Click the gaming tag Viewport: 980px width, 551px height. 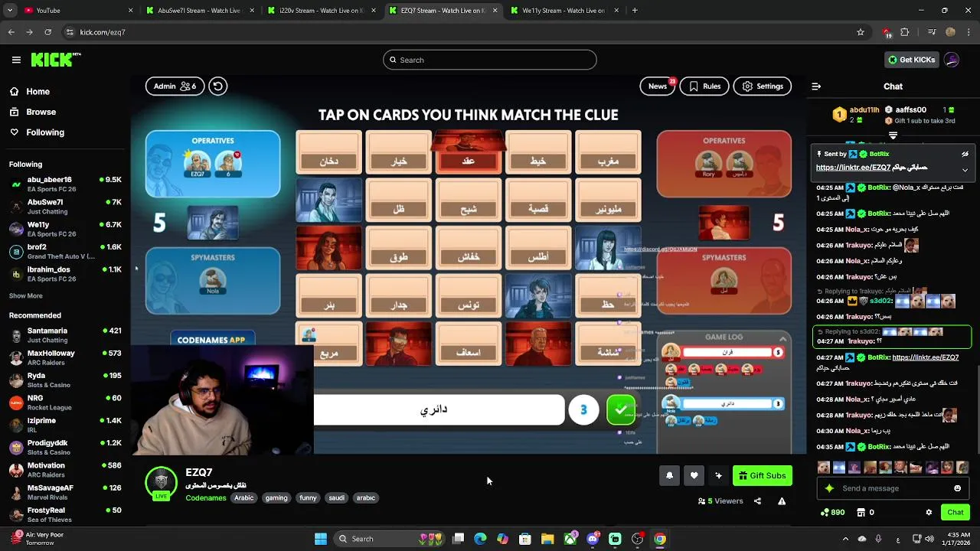tap(276, 498)
